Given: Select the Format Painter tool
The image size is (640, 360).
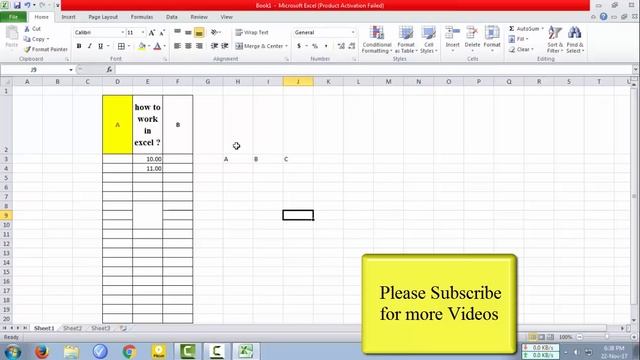Looking at the screenshot, I should point(46,49).
